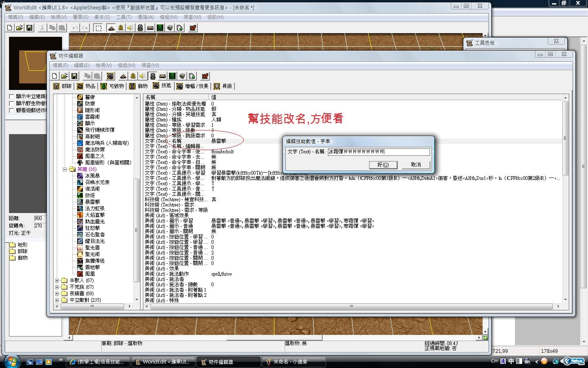Expand the 半獸人 (67) folder
Viewport: 588px width, 368px height.
57,280
